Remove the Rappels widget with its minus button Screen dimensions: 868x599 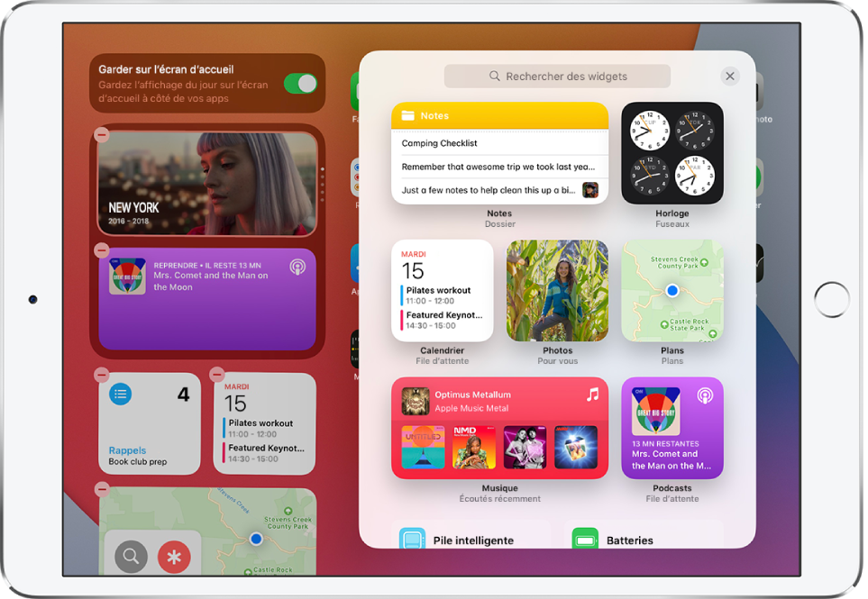click(101, 375)
